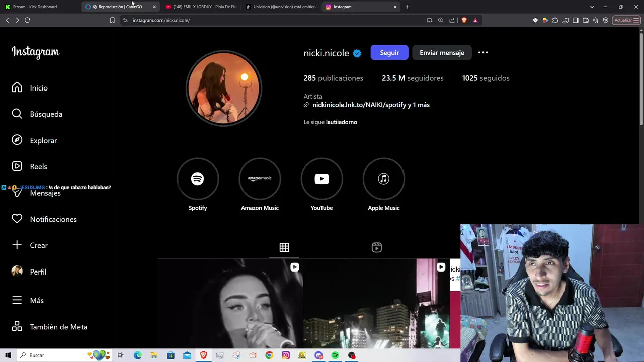Open Microsoft Edge from taskbar
This screenshot has height=362, width=644.
pos(138,355)
